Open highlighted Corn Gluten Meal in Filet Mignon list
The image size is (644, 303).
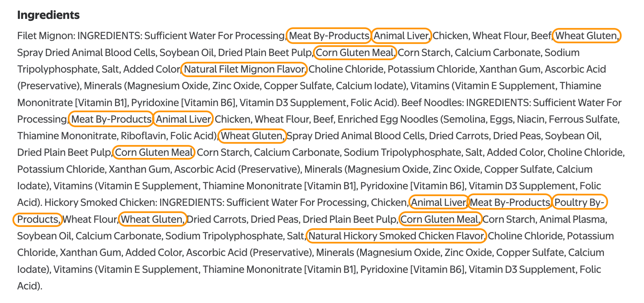click(355, 53)
